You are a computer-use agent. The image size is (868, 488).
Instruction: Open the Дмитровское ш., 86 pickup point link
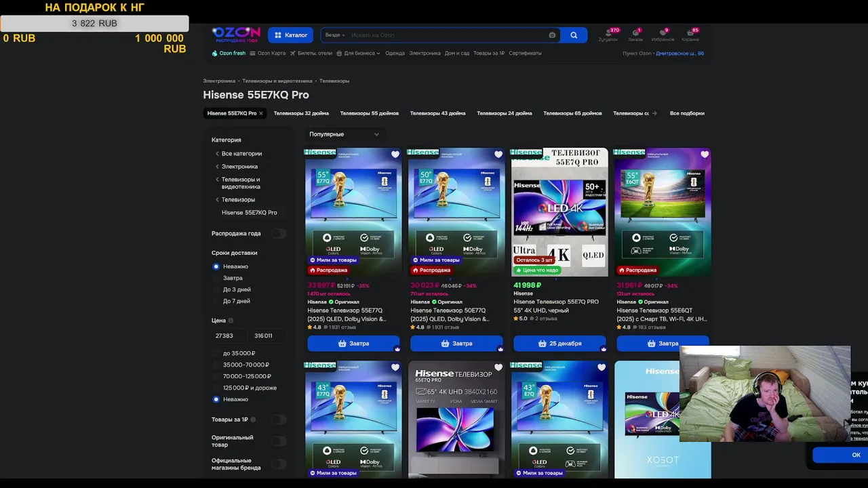679,54
